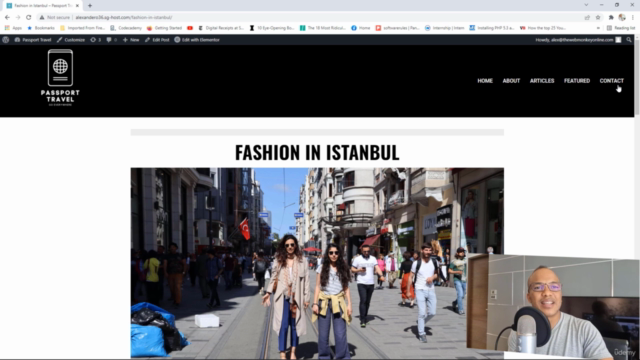
Task: Open Installing PHP bookmark
Action: (491, 28)
